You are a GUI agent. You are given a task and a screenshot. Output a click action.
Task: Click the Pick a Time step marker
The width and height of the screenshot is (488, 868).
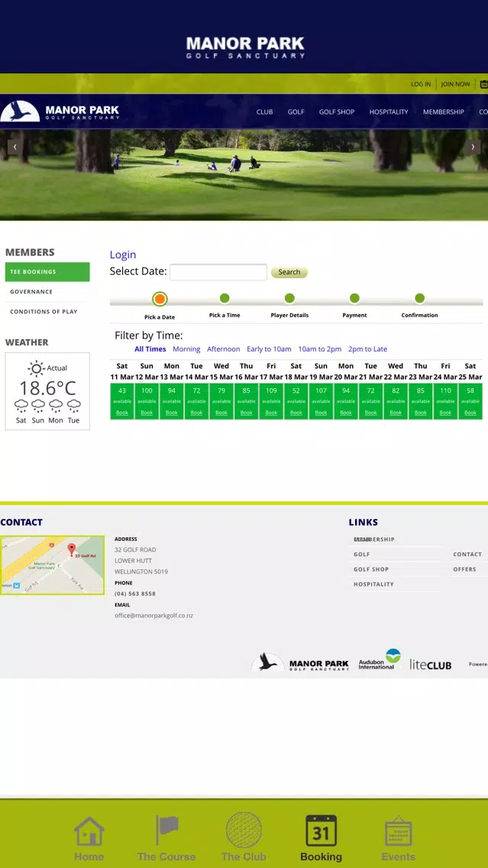pos(225,298)
